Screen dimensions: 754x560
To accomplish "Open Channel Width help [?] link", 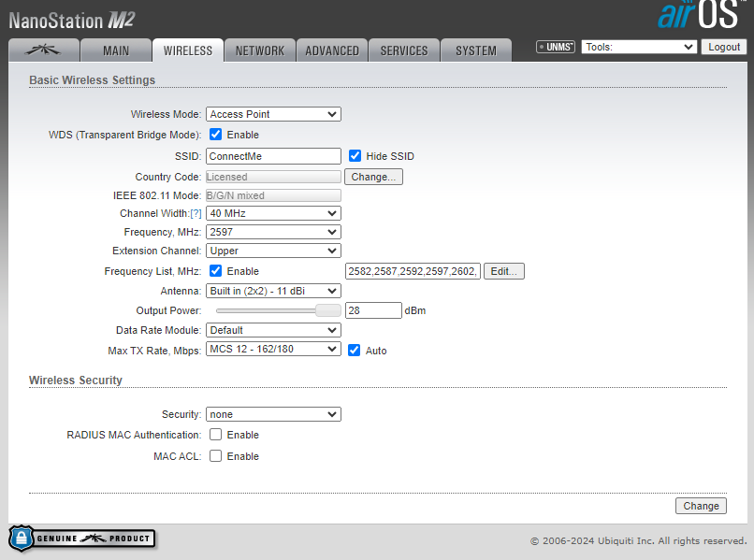I will point(196,213).
